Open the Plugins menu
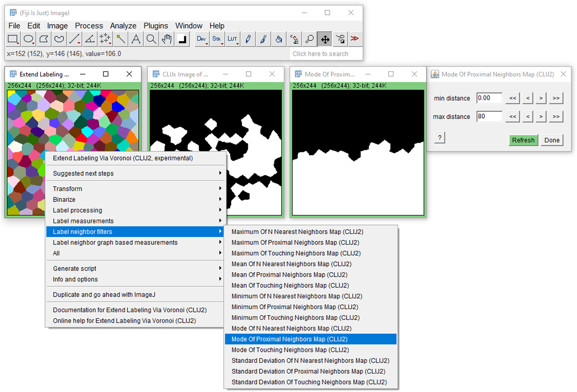 pyautogui.click(x=156, y=26)
